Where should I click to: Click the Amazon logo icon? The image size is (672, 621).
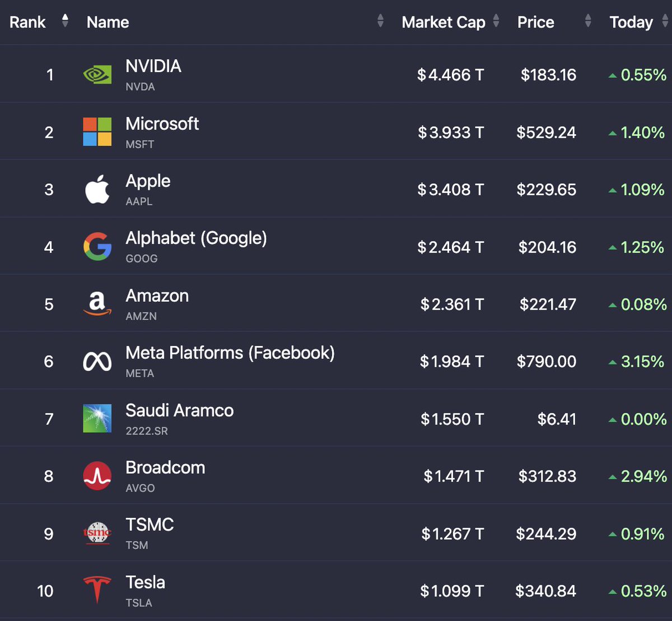pos(97,304)
